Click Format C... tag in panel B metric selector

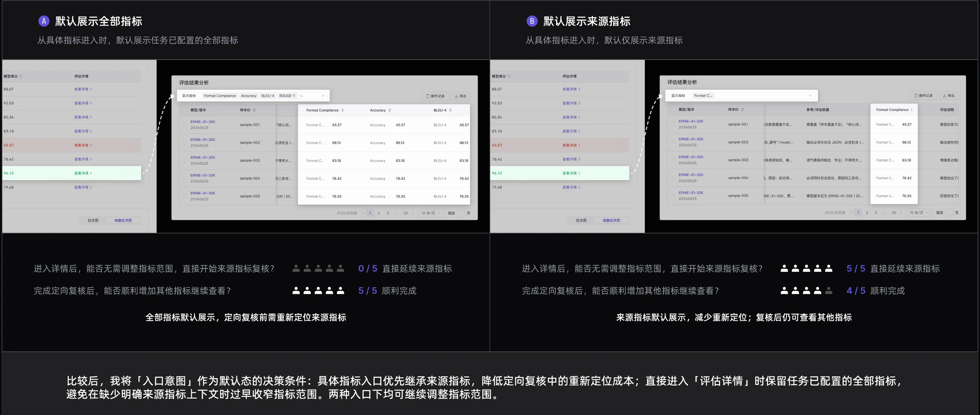pos(703,95)
